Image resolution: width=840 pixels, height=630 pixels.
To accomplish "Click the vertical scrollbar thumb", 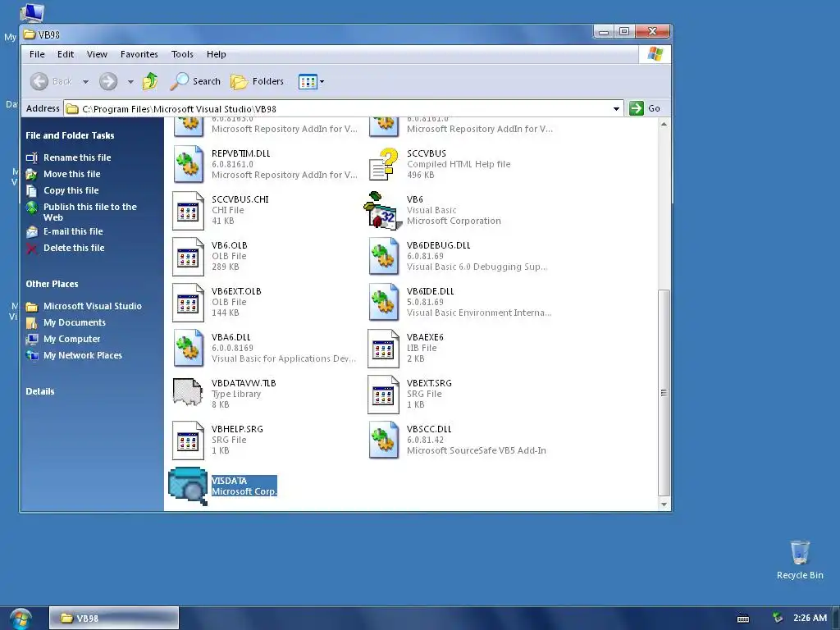I will 664,393.
